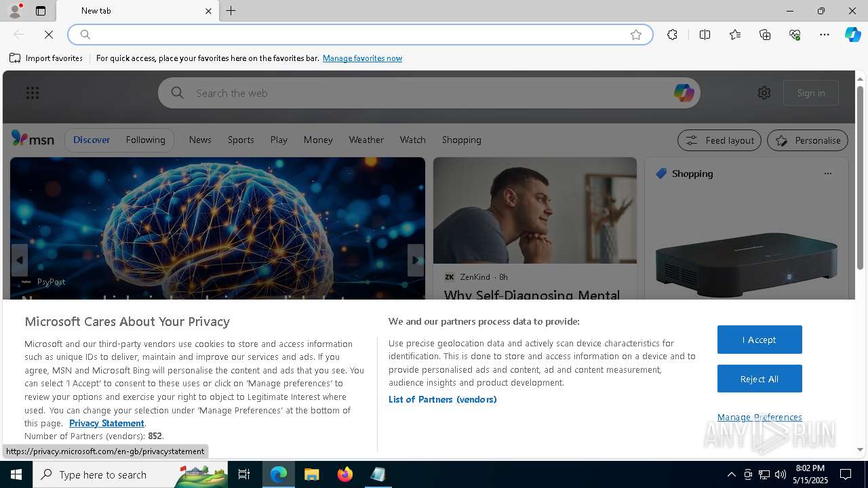Open the Weather menu item
Viewport: 868px width, 488px height.
pyautogui.click(x=366, y=140)
